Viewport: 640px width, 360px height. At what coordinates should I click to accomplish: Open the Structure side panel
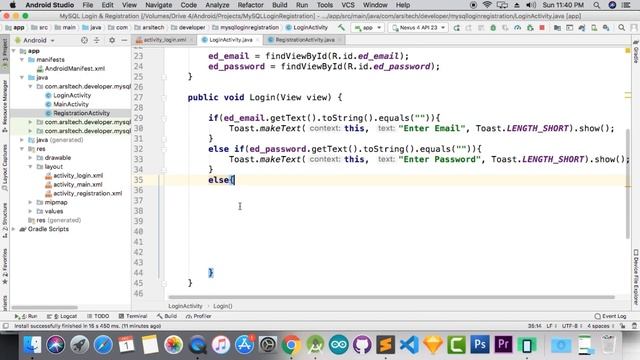[4, 220]
